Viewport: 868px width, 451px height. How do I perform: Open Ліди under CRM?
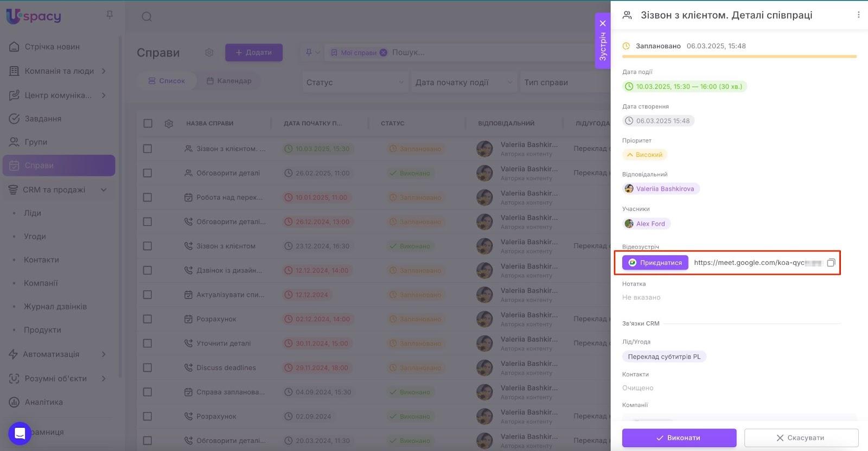[x=33, y=213]
